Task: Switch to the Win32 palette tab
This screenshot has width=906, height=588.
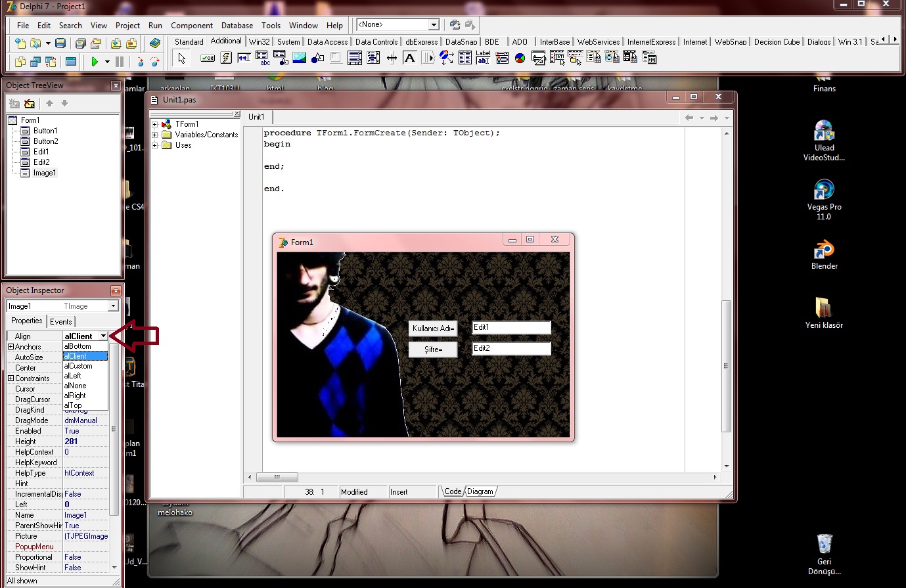Action: click(259, 41)
